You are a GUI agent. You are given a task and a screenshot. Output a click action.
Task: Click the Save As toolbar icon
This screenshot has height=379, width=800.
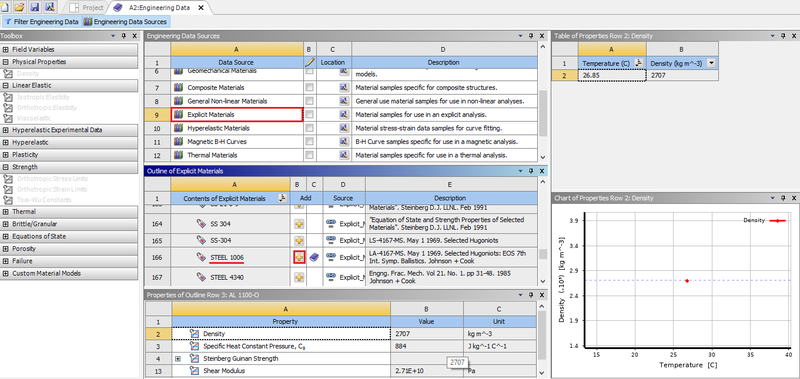click(49, 7)
